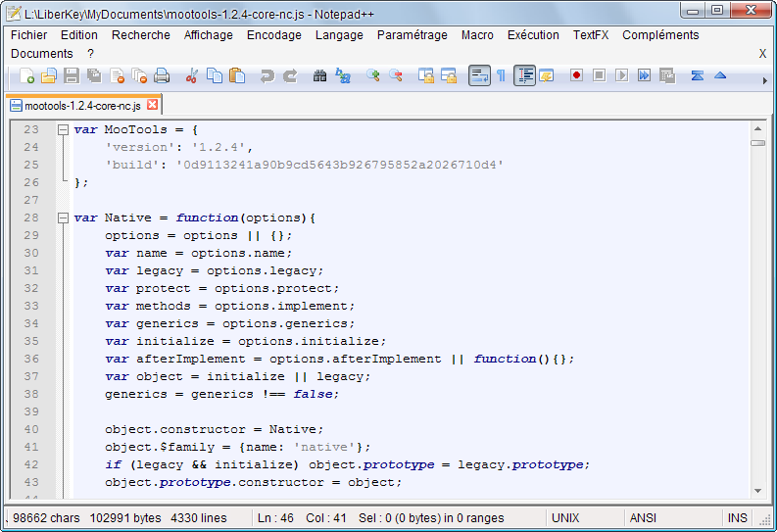The width and height of the screenshot is (777, 532).
Task: Click 'false' on line 38
Action: 313,394
